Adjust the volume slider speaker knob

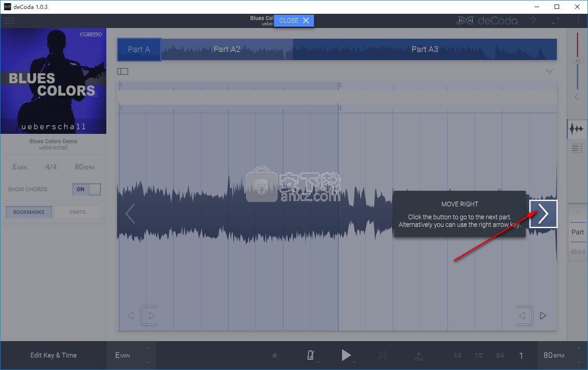[577, 60]
